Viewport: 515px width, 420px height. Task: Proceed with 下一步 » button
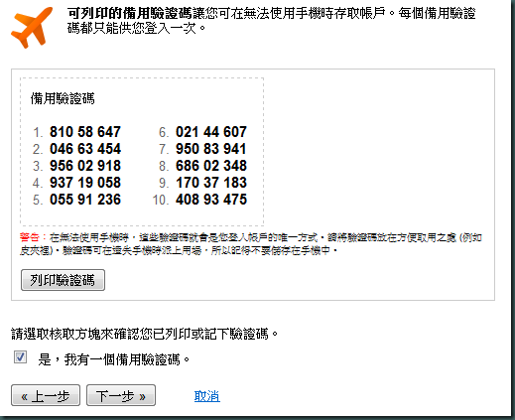click(x=121, y=395)
